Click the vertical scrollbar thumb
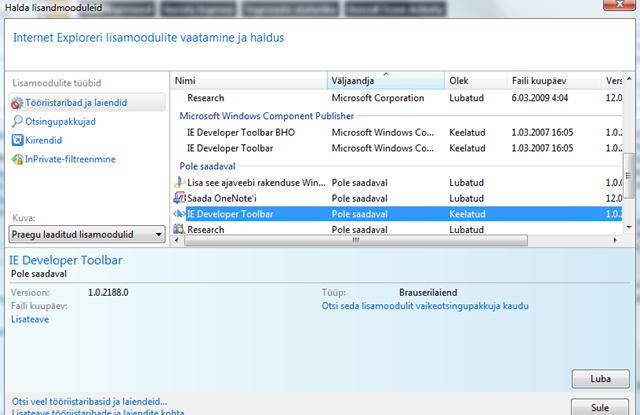This screenshot has height=415, width=640. click(629, 176)
